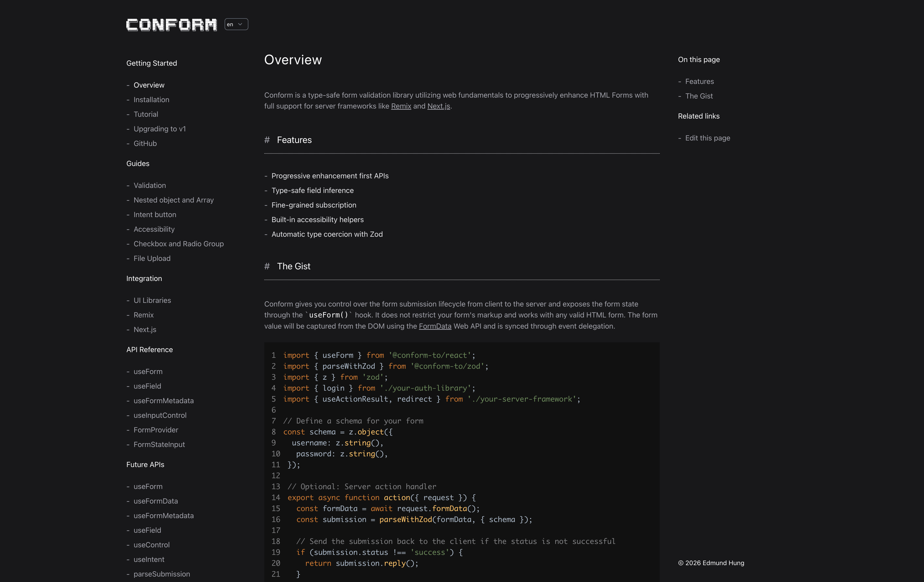Click Edit this page link
Image resolution: width=924 pixels, height=582 pixels.
coord(707,138)
